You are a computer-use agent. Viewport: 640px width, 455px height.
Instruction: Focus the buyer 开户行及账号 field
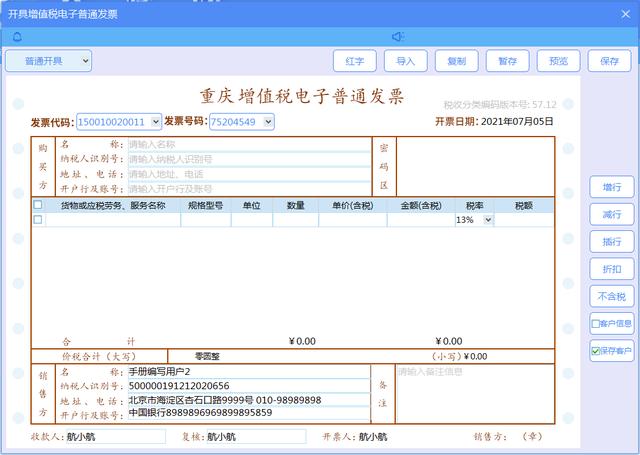pyautogui.click(x=249, y=189)
